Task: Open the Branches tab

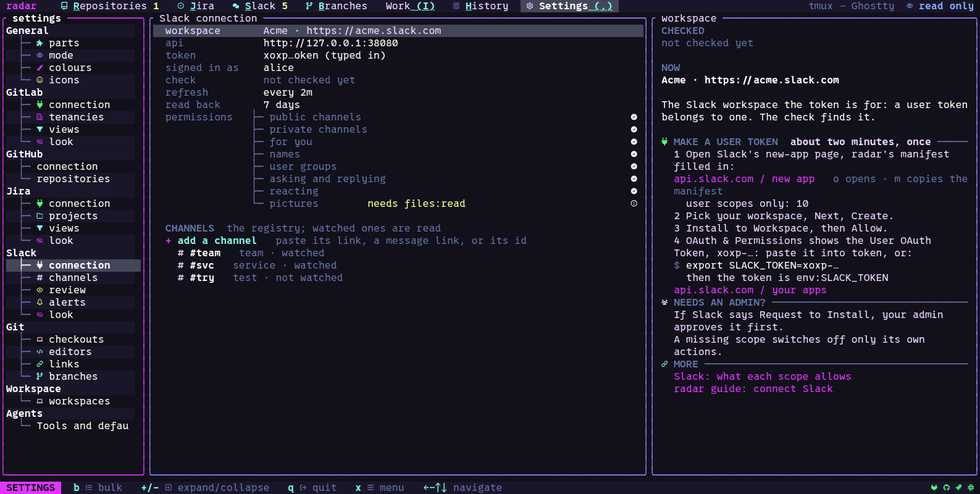Action: click(337, 6)
